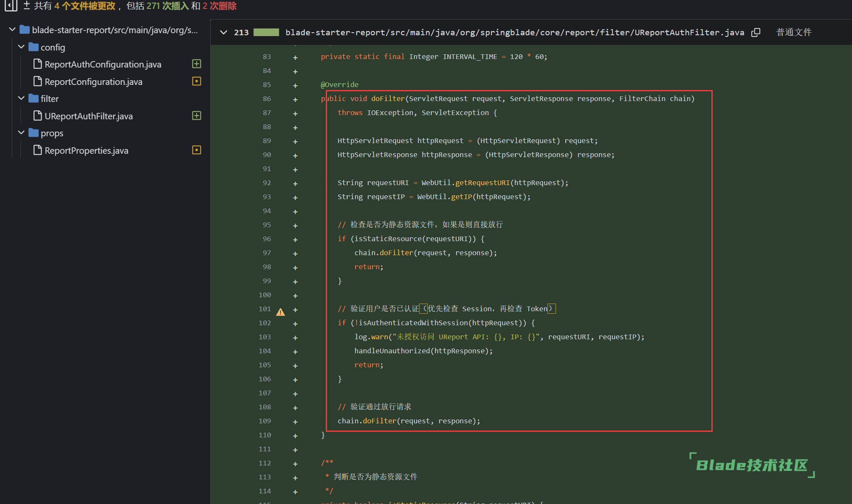Click the log.warn statement on line 103
The image size is (852, 504).
[499, 337]
